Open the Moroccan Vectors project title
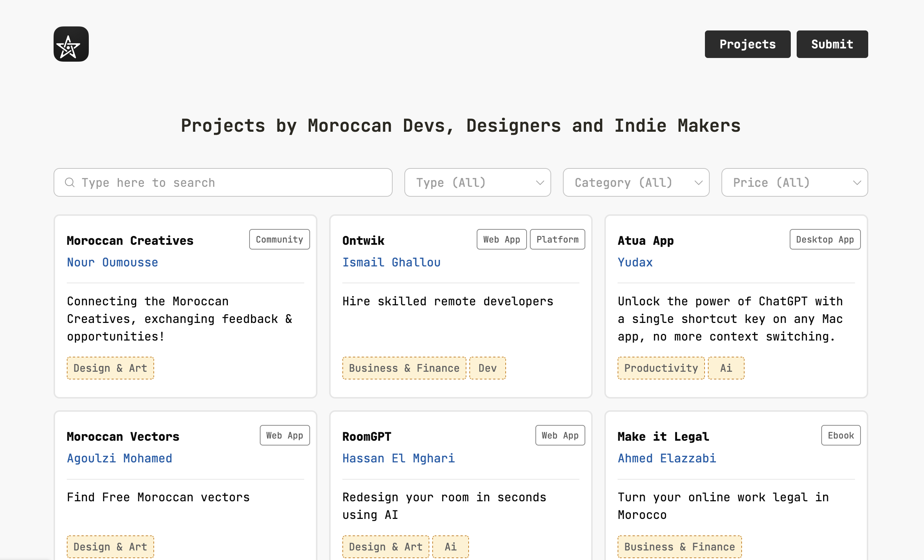The height and width of the screenshot is (560, 924). [123, 437]
